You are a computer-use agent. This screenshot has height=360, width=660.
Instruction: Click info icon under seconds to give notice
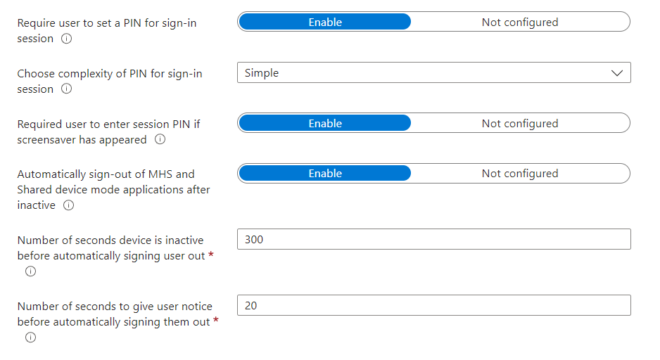tap(30, 337)
